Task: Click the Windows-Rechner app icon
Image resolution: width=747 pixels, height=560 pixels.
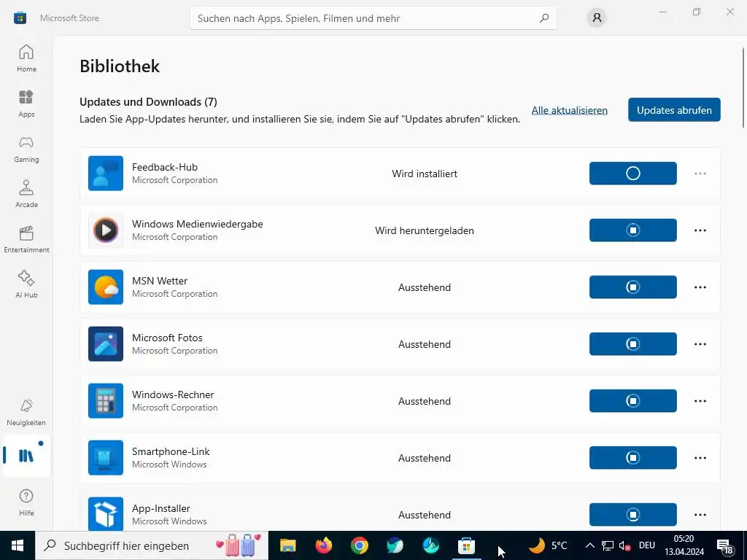Action: click(x=106, y=401)
